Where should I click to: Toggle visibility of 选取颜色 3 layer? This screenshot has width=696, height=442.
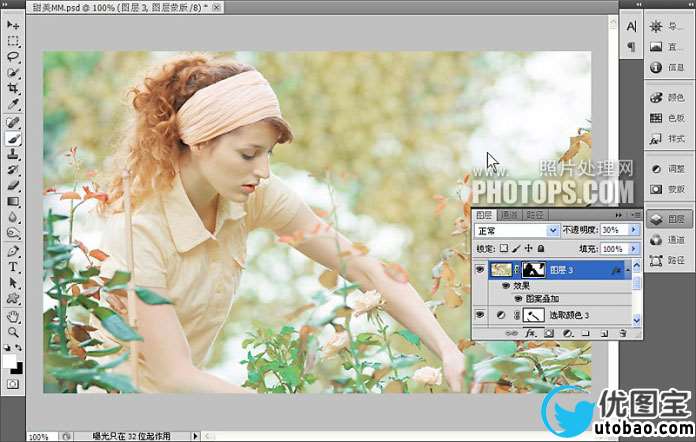479,315
